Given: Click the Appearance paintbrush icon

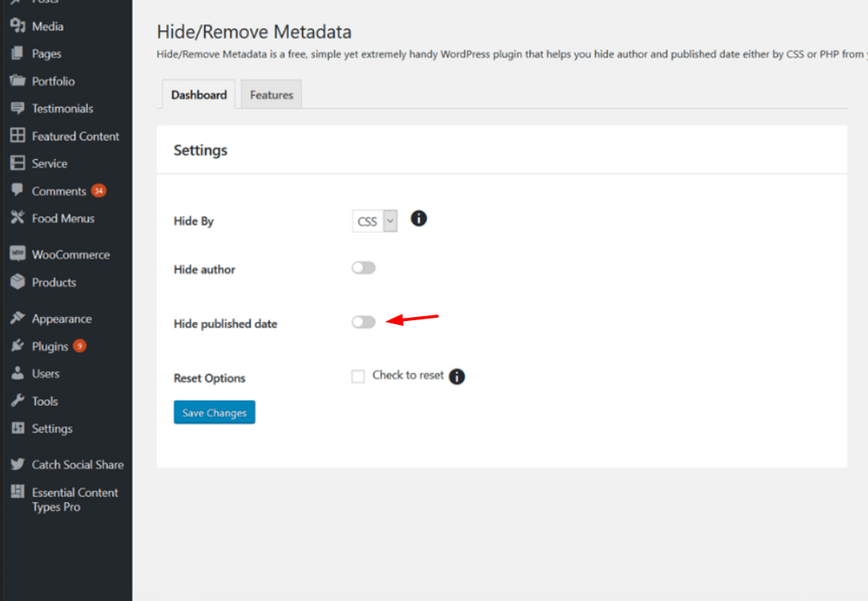Looking at the screenshot, I should (18, 318).
